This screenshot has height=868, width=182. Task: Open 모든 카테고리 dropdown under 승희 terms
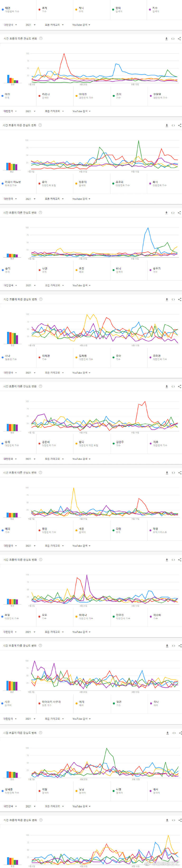coord(54,459)
